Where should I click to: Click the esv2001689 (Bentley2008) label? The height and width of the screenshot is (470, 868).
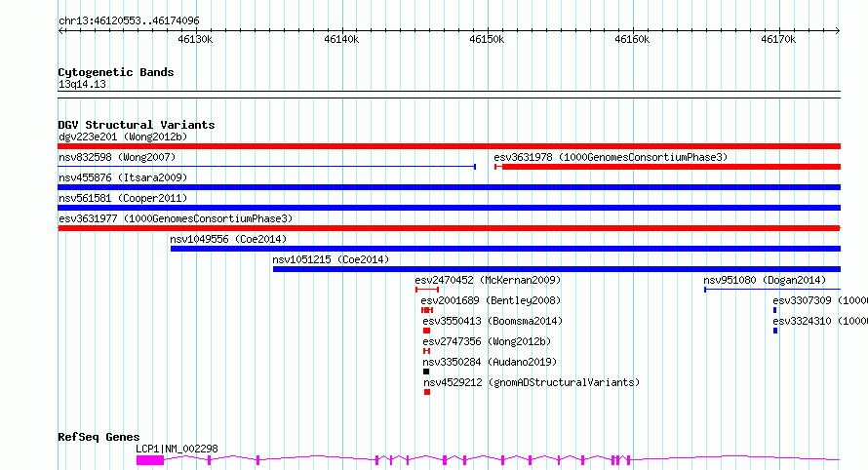(491, 300)
